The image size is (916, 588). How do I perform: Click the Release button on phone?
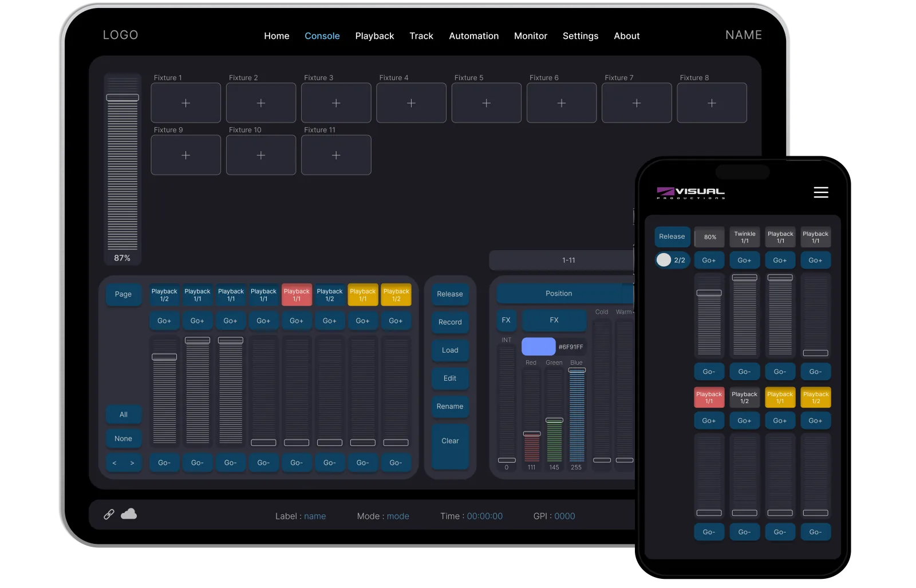point(672,236)
